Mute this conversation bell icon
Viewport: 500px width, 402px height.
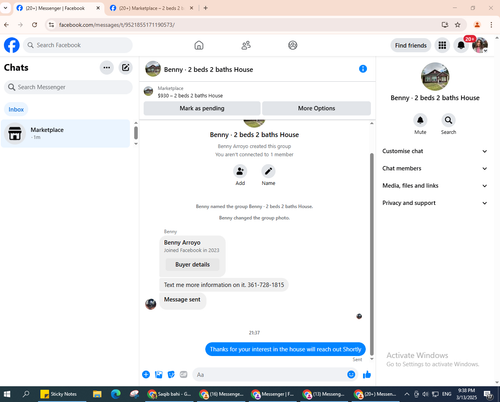420,120
